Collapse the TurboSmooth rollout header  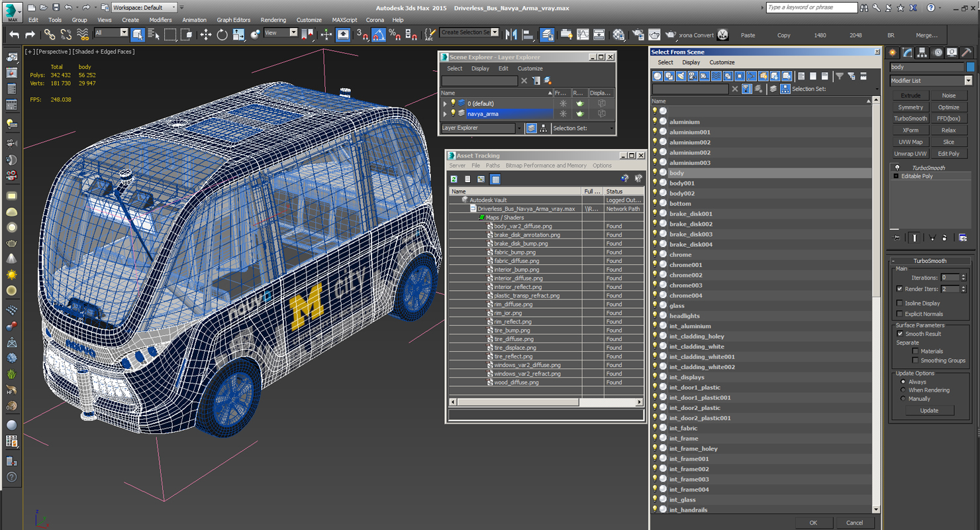[930, 261]
